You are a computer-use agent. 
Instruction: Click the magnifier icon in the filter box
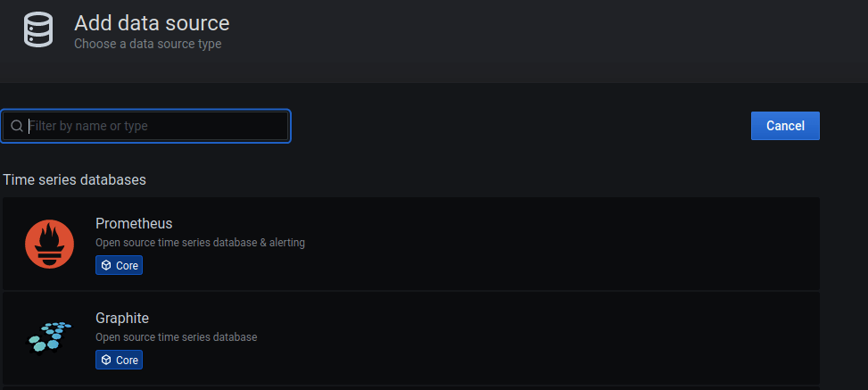pos(17,127)
